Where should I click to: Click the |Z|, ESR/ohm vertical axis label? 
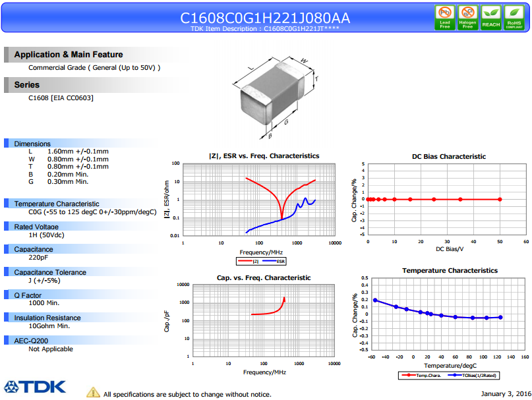(x=167, y=200)
